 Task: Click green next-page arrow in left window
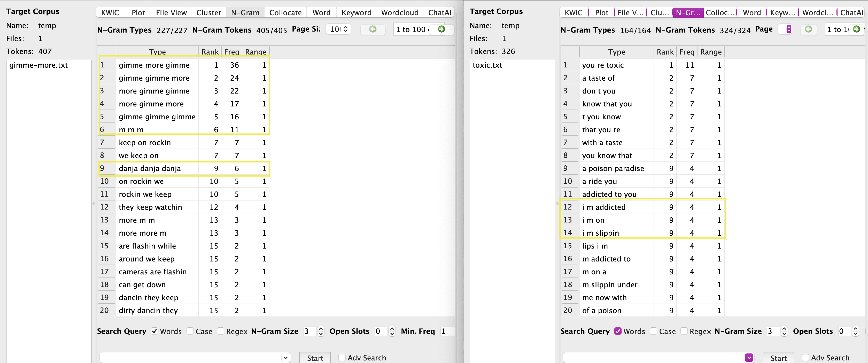click(x=441, y=29)
